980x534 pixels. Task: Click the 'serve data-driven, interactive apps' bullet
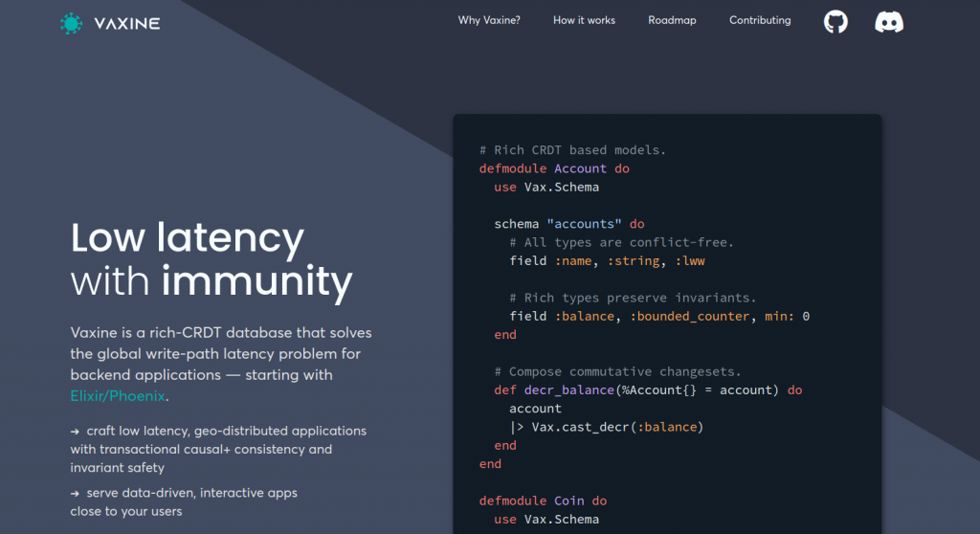(184, 502)
